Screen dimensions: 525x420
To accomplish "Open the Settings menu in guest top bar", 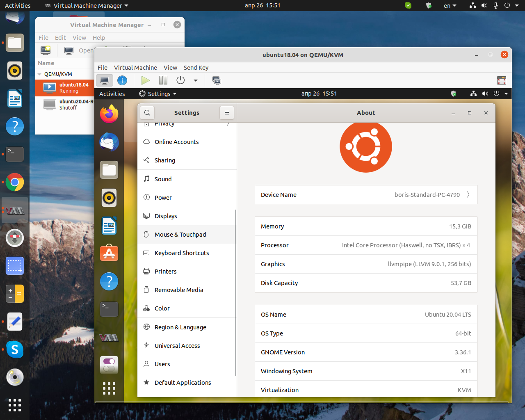I will click(x=157, y=94).
